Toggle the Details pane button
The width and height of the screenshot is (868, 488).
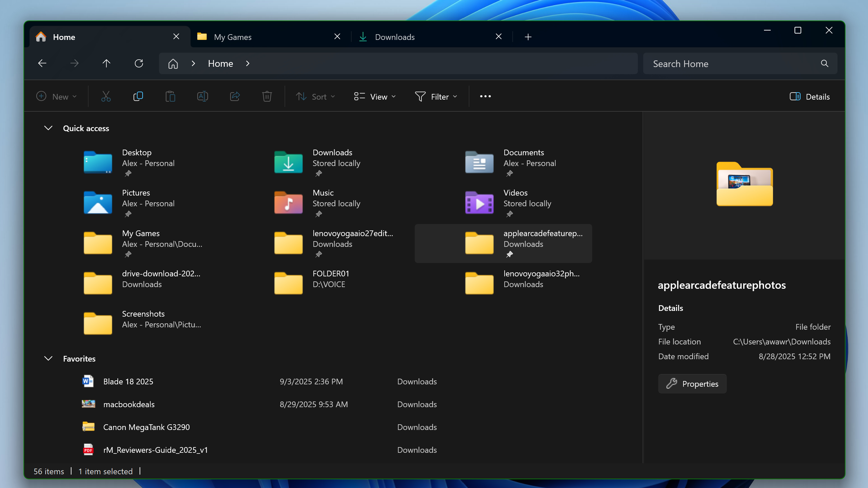809,97
